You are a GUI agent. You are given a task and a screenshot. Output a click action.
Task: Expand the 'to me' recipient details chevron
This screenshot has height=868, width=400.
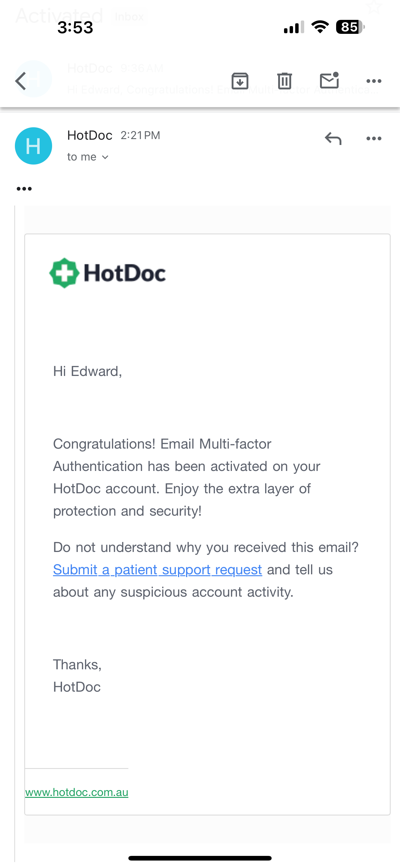105,157
